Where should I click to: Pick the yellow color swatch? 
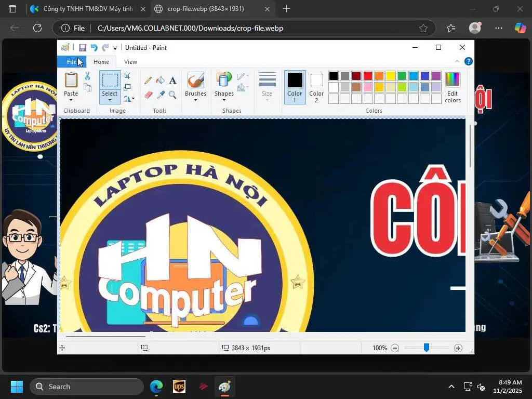tap(391, 76)
